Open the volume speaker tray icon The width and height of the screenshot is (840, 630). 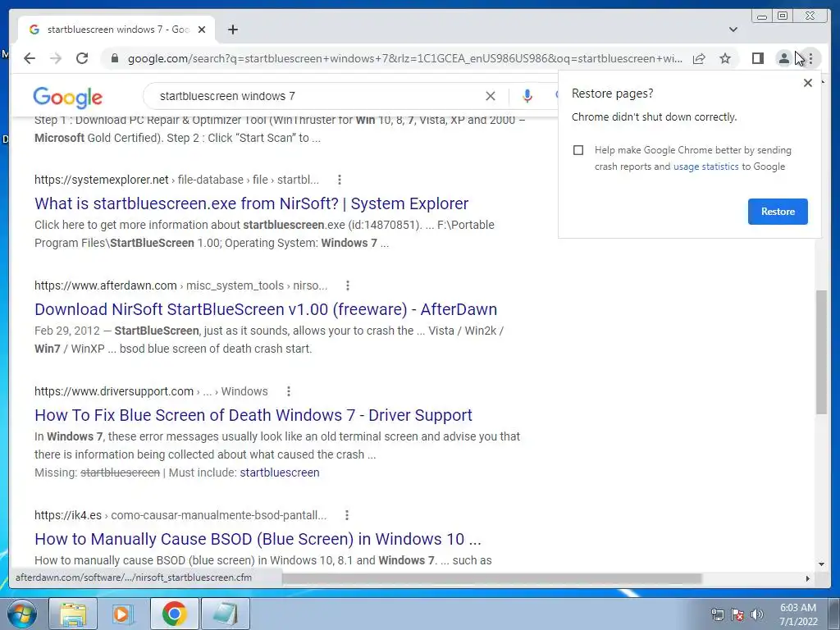756,614
